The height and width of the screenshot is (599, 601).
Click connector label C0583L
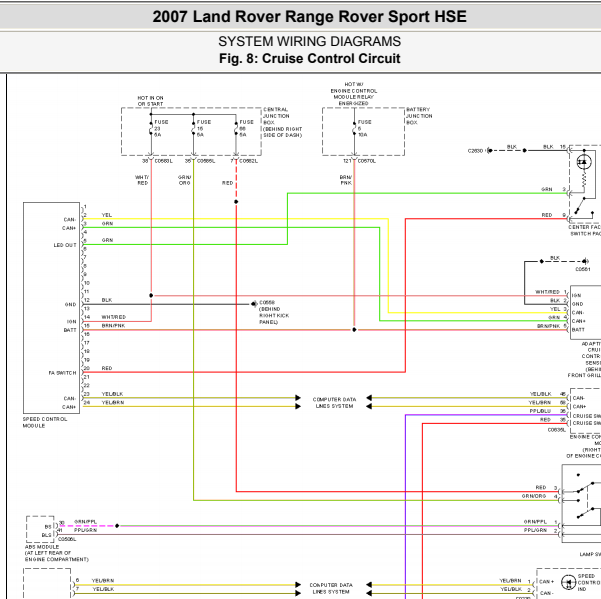[163, 161]
